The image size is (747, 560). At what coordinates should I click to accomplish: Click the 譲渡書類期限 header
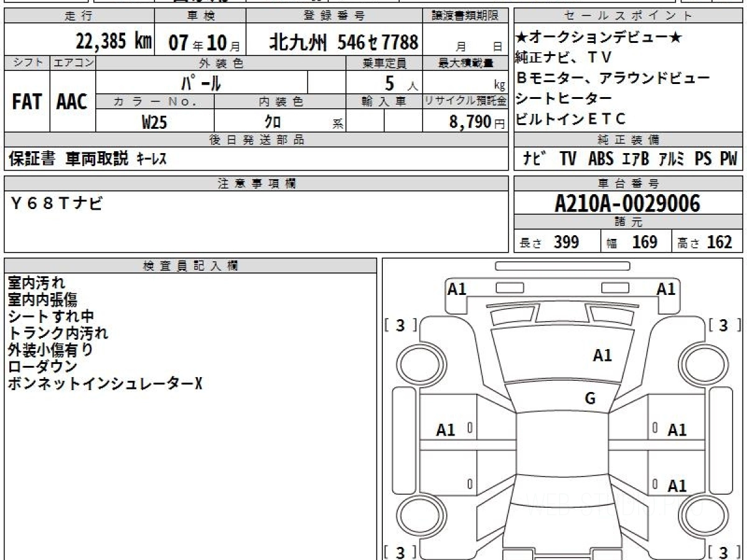[465, 16]
